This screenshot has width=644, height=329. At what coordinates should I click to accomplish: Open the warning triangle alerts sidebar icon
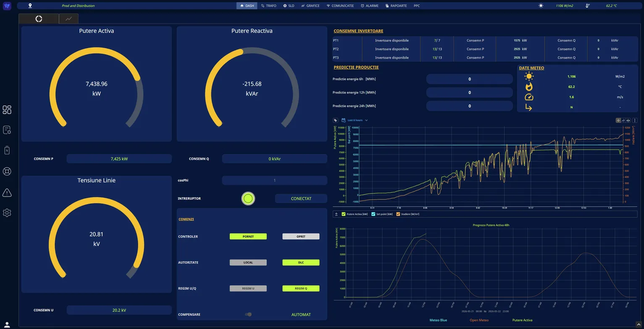[7, 192]
